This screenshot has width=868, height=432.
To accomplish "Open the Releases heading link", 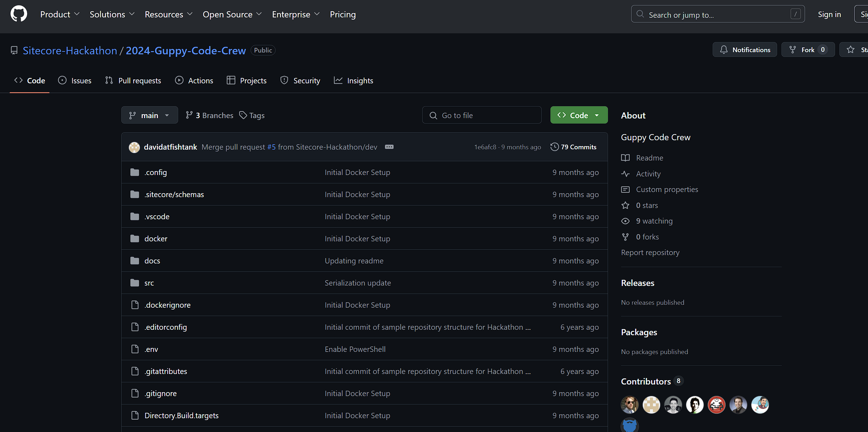I will [x=638, y=283].
